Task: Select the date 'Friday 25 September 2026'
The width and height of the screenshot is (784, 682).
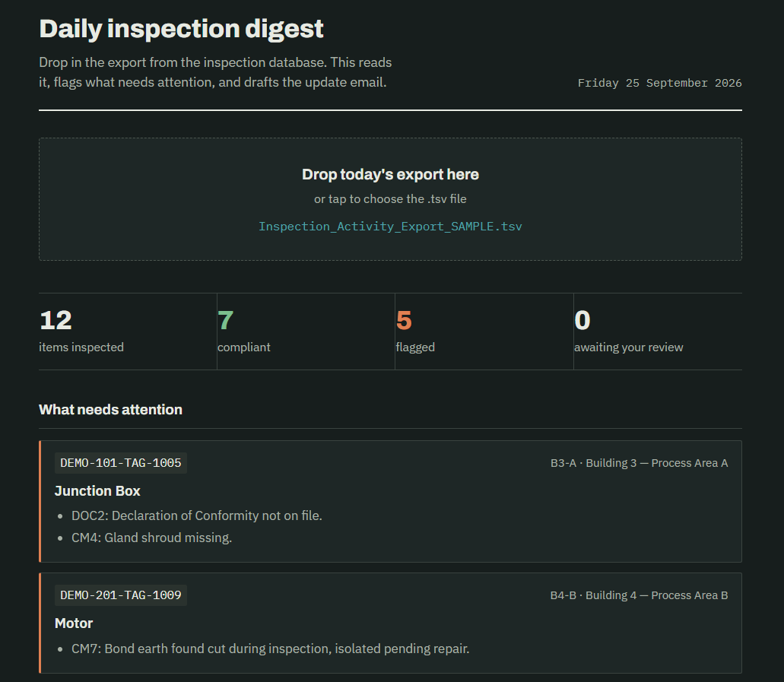Action: [x=659, y=83]
